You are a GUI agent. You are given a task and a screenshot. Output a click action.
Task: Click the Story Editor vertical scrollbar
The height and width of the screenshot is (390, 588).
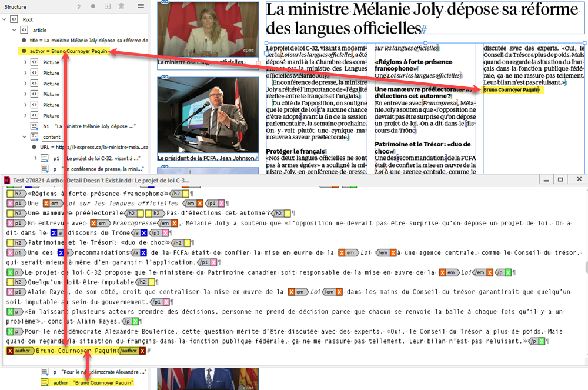pyautogui.click(x=586, y=267)
